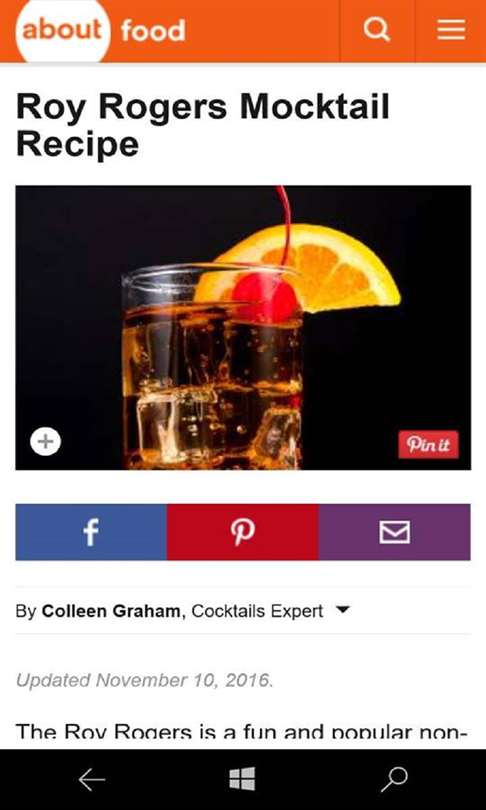This screenshot has height=810, width=486.
Task: Tap the Windows Start logo button
Action: 242,779
